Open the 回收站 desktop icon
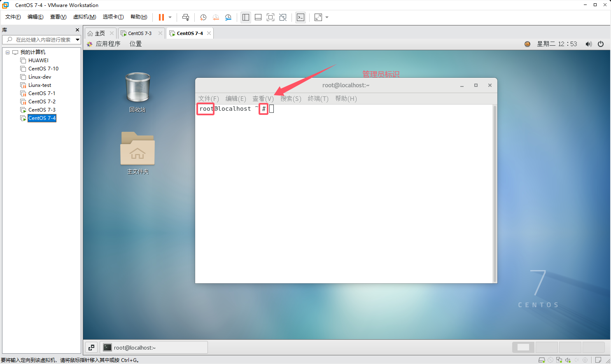Screen dimensions: 611x364 (x=138, y=92)
